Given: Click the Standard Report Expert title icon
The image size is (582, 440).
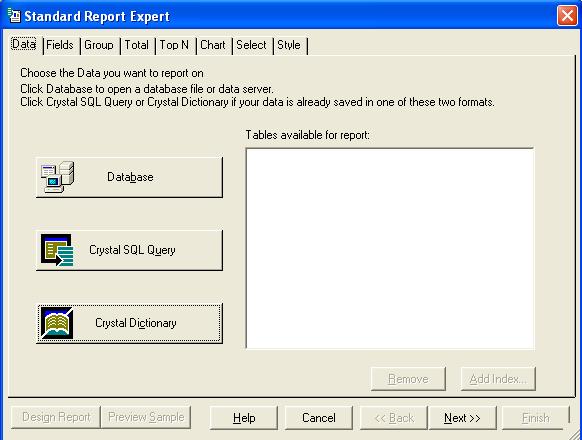Looking at the screenshot, I should 14,16.
